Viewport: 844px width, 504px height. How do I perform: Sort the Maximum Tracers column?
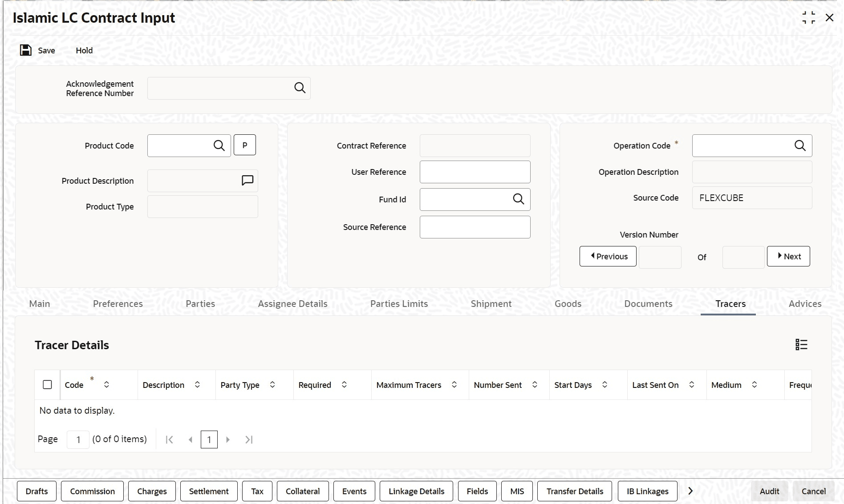454,385
